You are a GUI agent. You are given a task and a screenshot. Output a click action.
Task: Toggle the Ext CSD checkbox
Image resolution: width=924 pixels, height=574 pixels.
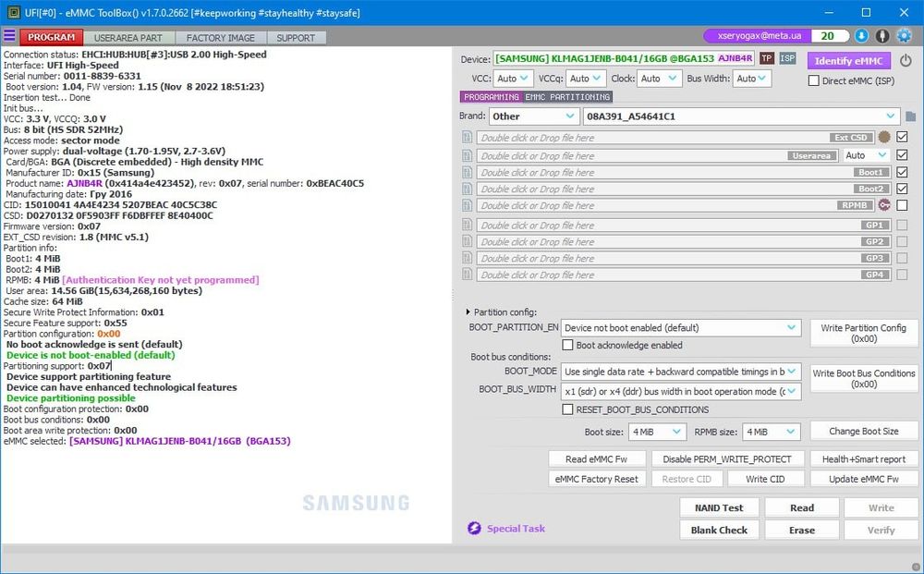coord(902,137)
